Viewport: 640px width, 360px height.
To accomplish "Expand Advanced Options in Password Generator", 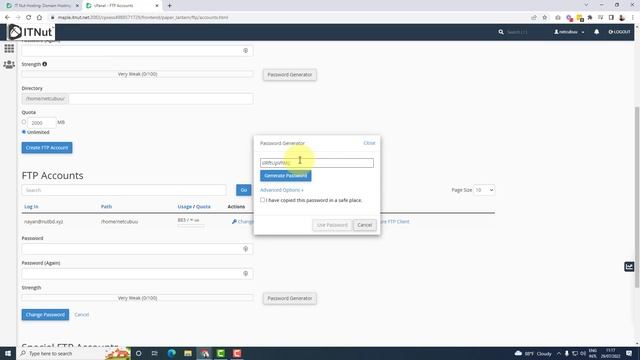I will [x=282, y=190].
